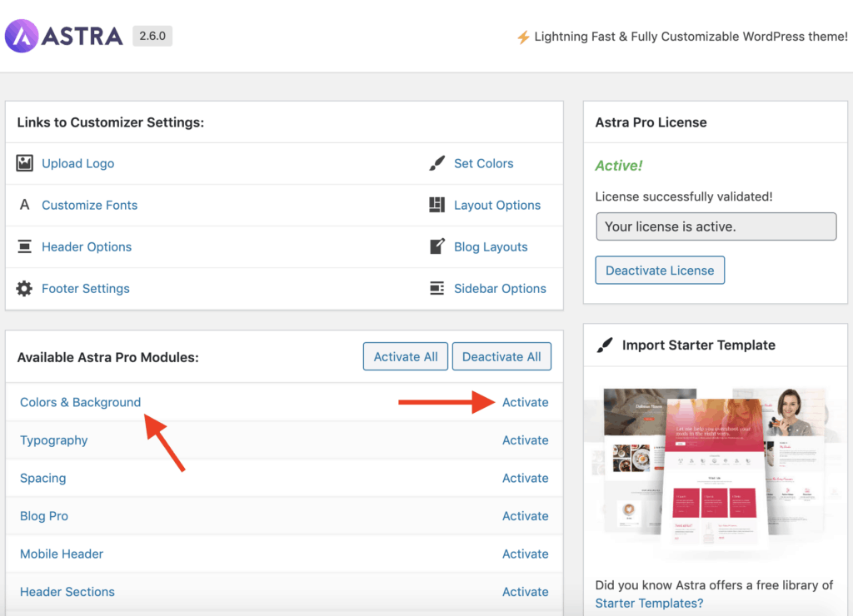Viewport: 853px width, 616px height.
Task: Activate the Colors & Background module
Action: pyautogui.click(x=525, y=402)
